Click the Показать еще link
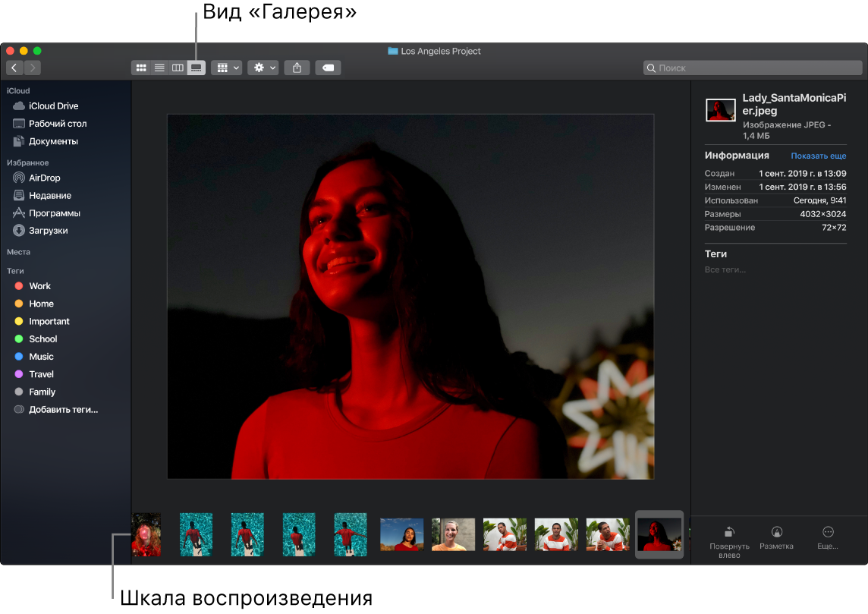This screenshot has height=614, width=868. pyautogui.click(x=818, y=156)
